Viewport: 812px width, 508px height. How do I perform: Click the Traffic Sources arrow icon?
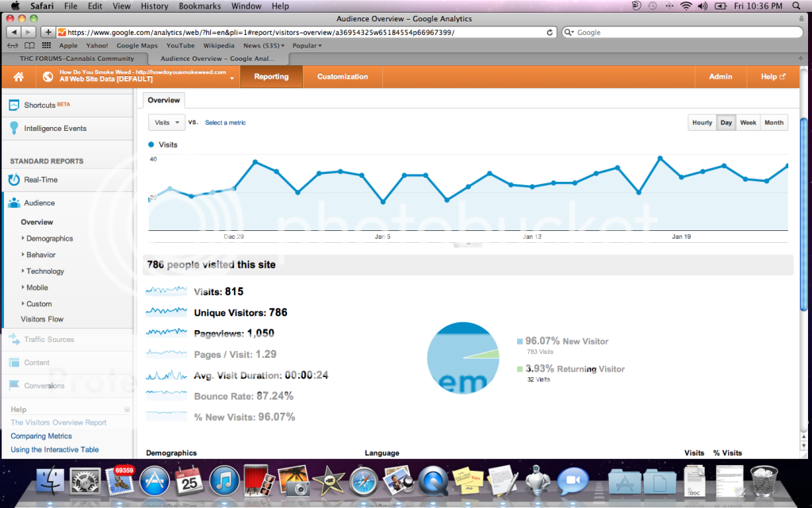pos(14,340)
